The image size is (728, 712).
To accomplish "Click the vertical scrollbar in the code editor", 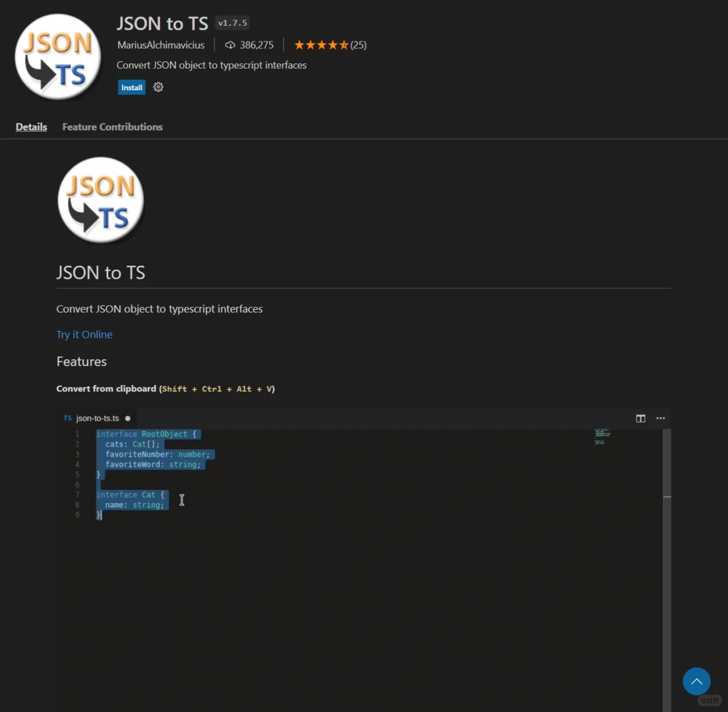I will pyautogui.click(x=668, y=461).
